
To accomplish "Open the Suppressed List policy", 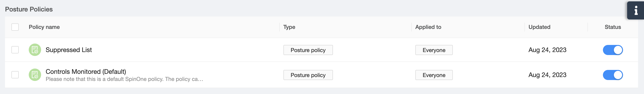I will pyautogui.click(x=69, y=50).
